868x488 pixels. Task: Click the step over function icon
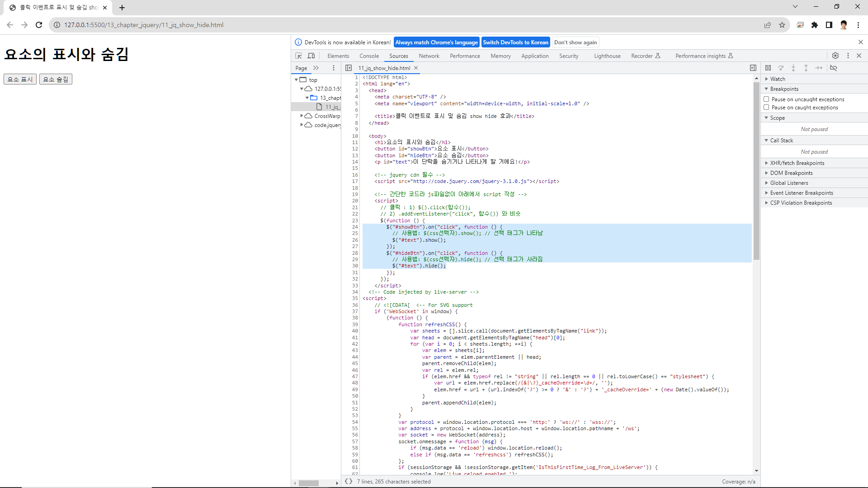(781, 68)
